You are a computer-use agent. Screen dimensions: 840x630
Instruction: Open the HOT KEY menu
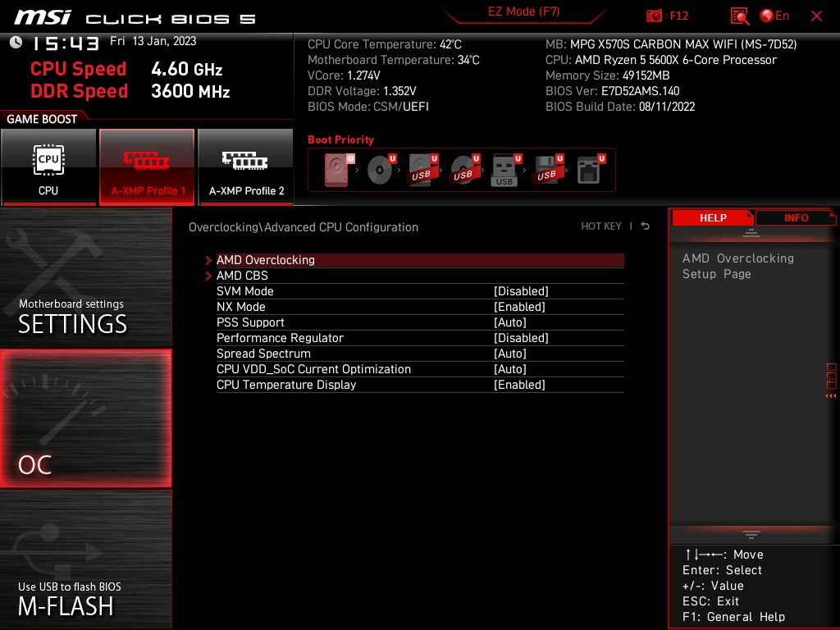pos(601,226)
